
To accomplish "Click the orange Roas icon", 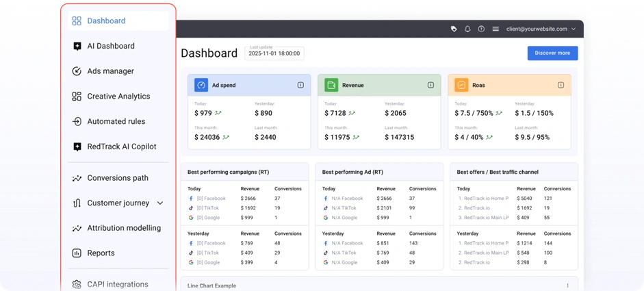I will pos(461,86).
